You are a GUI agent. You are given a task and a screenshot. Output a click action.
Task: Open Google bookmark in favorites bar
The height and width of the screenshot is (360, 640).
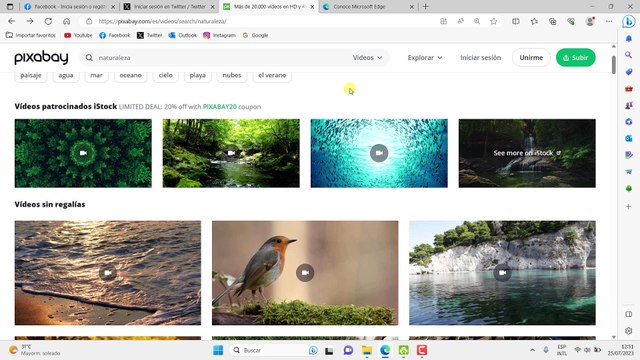coord(255,36)
